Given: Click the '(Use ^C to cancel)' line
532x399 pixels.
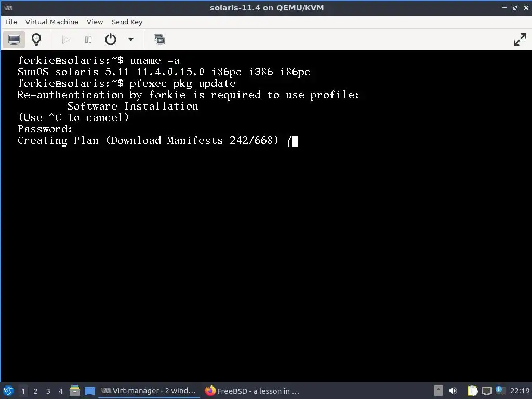Looking at the screenshot, I should 73,118.
